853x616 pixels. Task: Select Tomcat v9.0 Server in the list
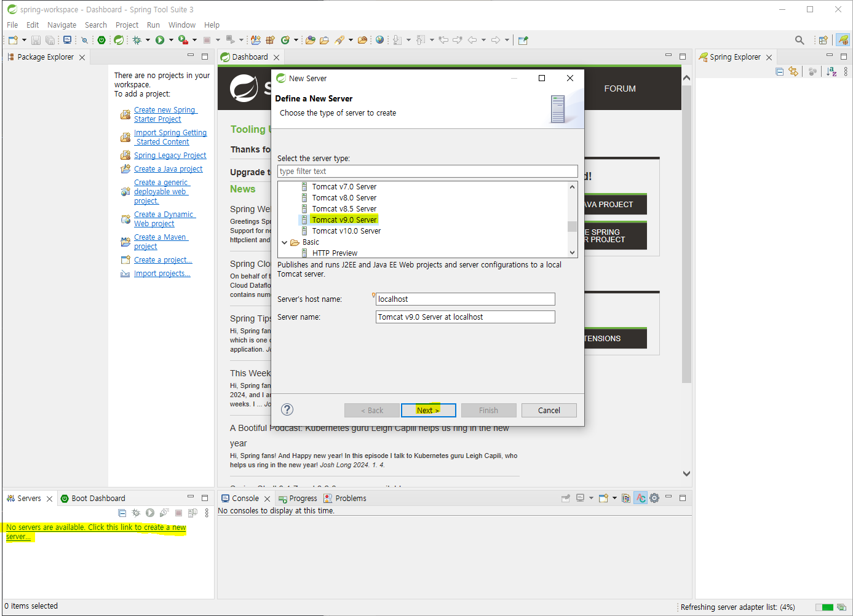344,219
